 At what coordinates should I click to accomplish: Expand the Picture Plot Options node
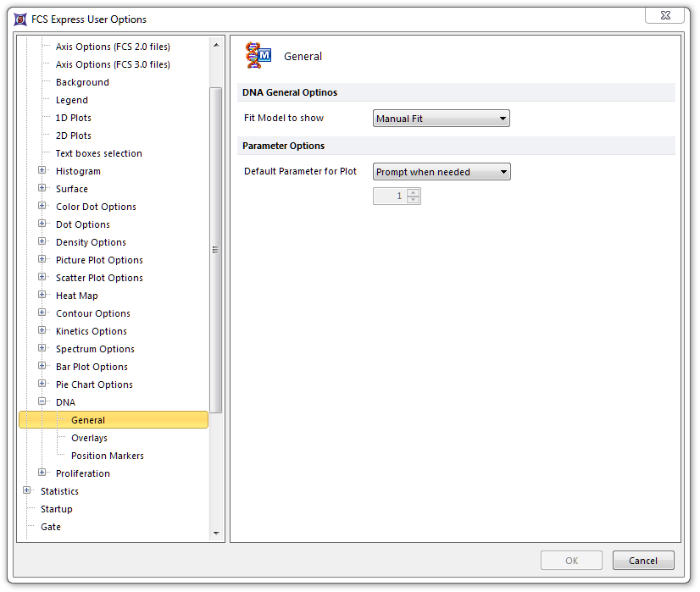tap(42, 259)
